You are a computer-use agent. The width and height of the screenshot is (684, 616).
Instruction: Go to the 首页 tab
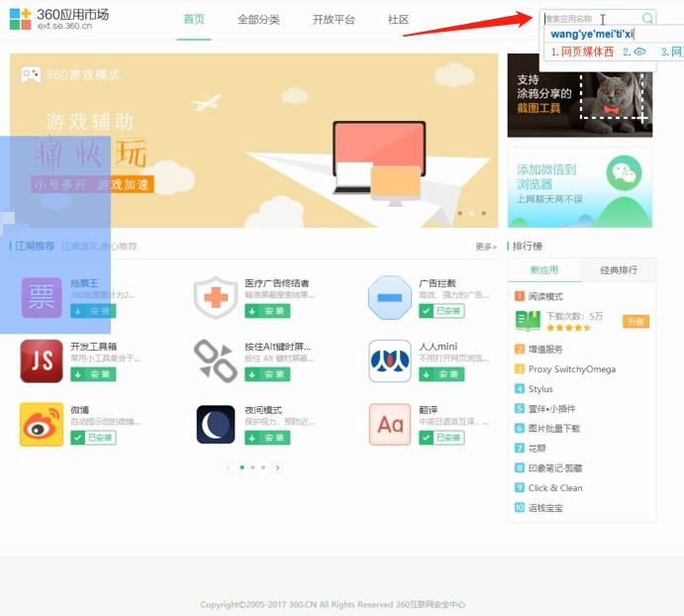pos(194,19)
